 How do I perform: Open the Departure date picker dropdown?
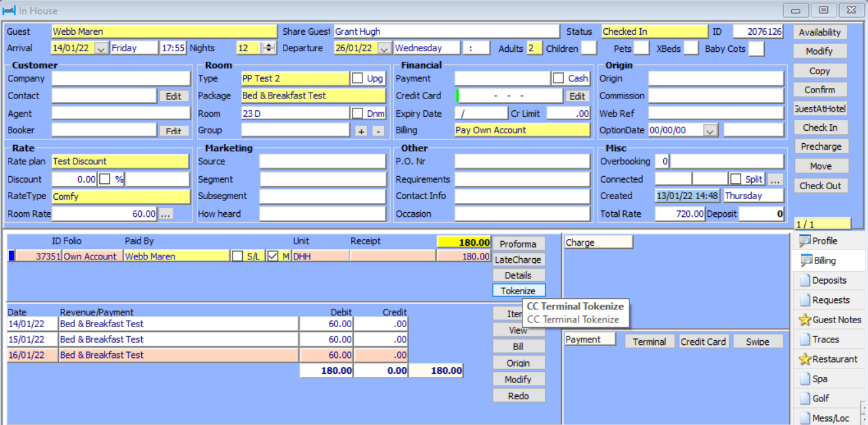[x=384, y=47]
